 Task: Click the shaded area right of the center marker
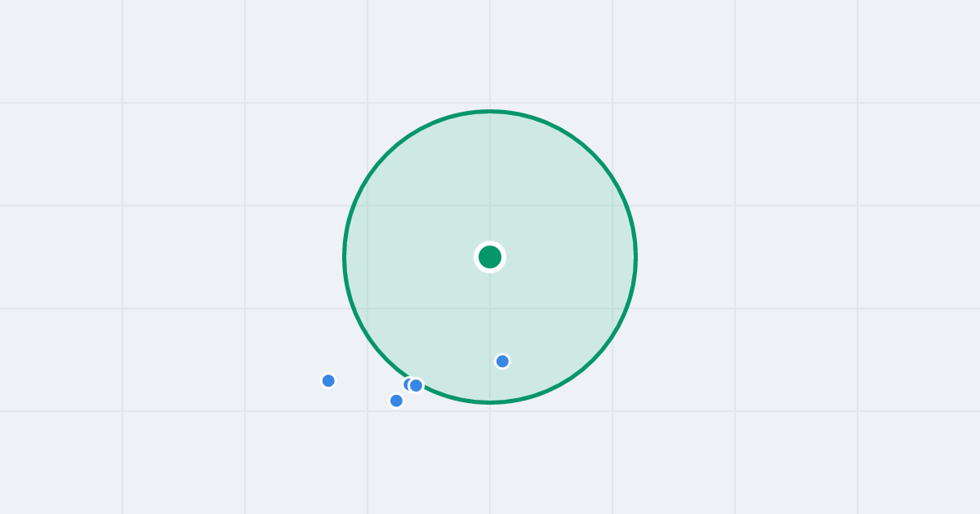572,257
